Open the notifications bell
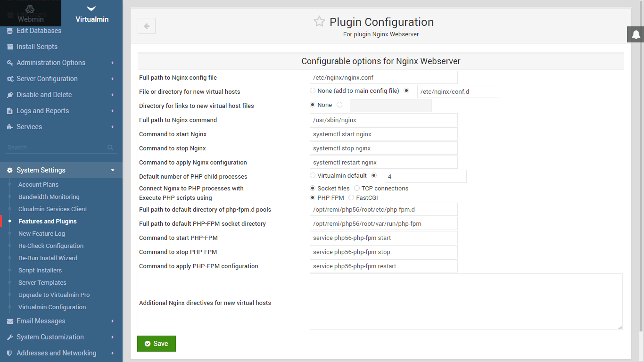 636,34
